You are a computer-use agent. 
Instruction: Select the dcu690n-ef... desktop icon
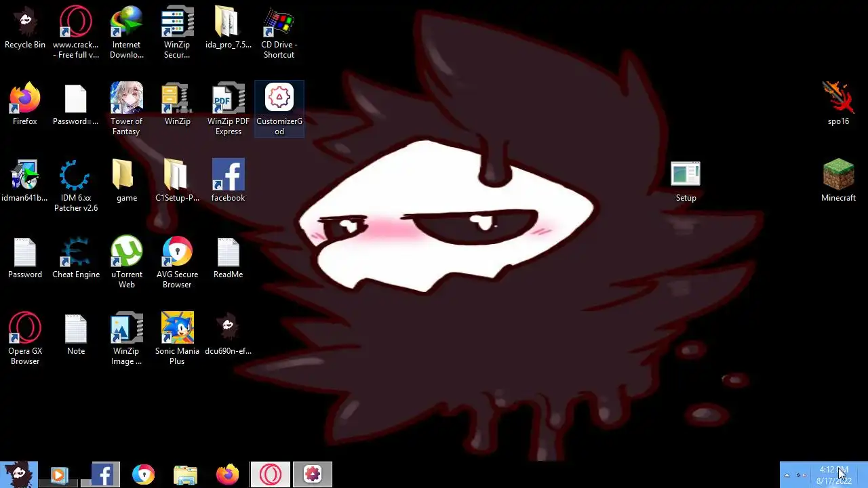(x=228, y=334)
